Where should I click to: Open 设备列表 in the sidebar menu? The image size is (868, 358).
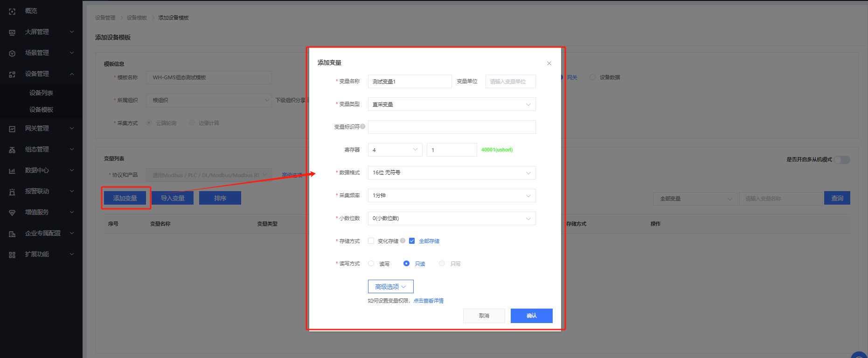coord(41,93)
